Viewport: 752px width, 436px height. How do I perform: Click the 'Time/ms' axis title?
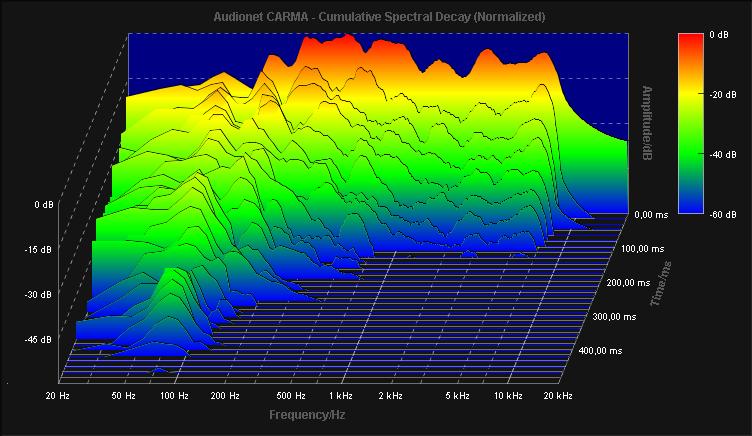660,284
